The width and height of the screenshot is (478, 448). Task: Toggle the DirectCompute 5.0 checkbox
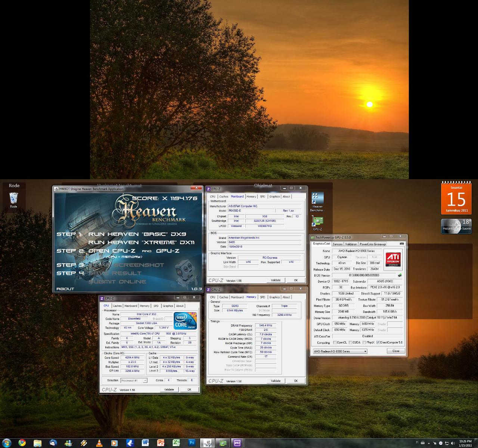(378, 342)
